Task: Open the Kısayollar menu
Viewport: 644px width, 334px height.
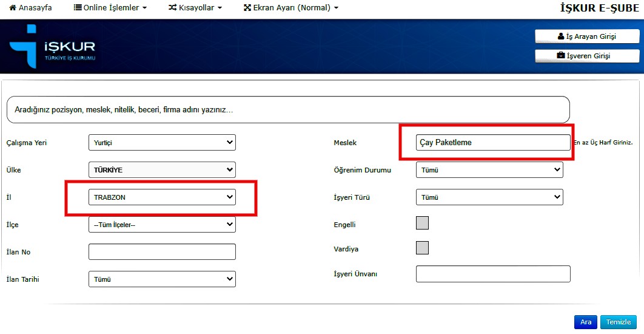Action: (195, 7)
